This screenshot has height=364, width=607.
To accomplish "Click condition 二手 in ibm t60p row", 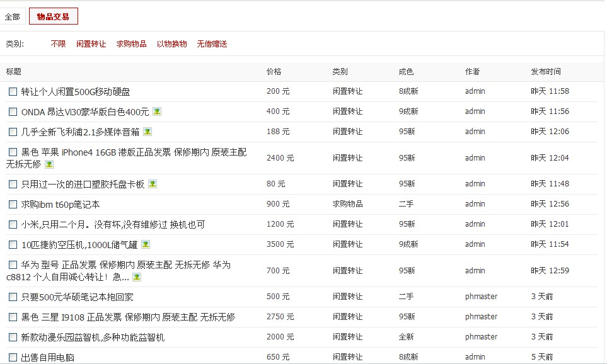I will pyautogui.click(x=406, y=204).
